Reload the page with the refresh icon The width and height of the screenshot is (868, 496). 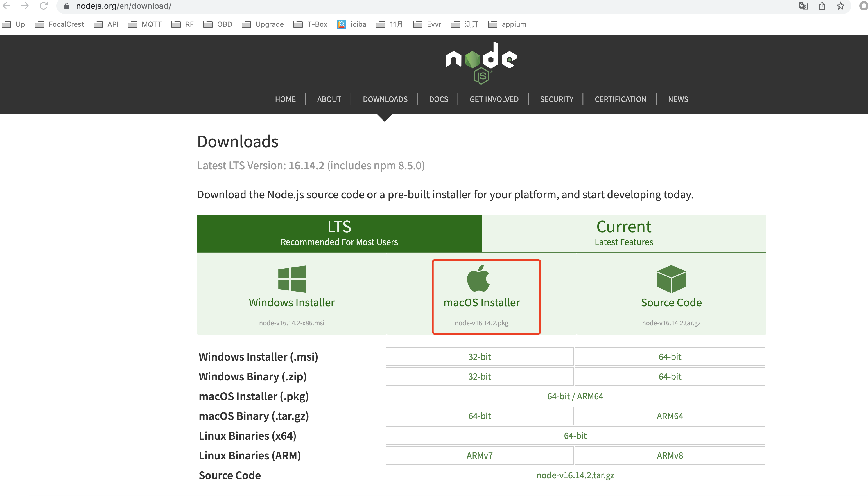[44, 6]
